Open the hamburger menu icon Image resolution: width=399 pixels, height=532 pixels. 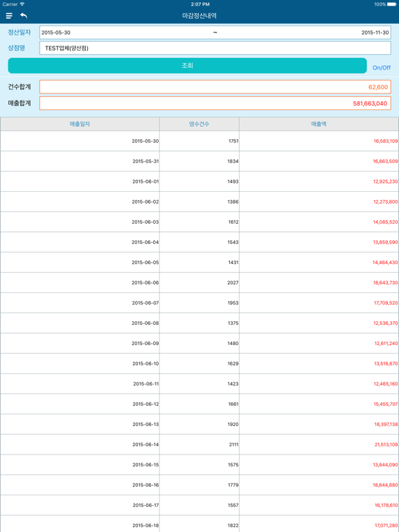point(9,16)
